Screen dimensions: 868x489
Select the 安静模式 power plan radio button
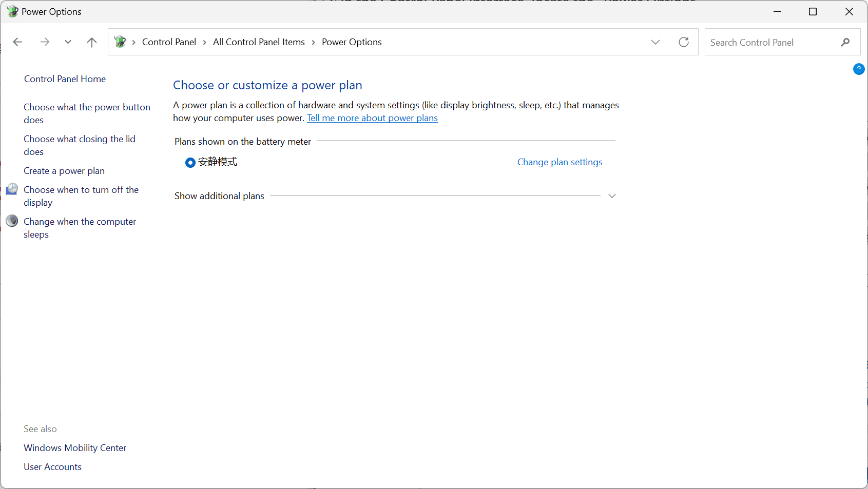[x=190, y=163]
